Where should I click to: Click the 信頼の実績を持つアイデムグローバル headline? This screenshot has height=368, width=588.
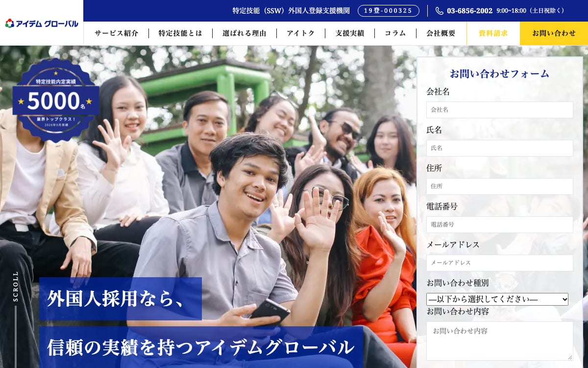coord(201,347)
